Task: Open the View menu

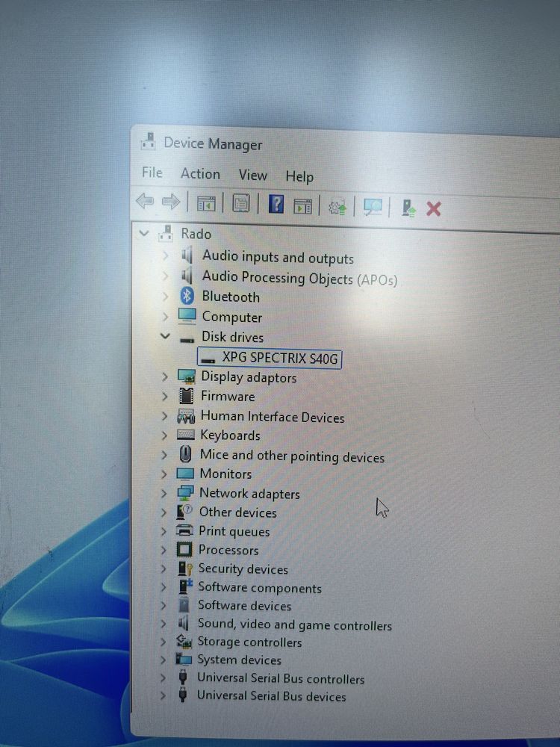Action: click(253, 176)
